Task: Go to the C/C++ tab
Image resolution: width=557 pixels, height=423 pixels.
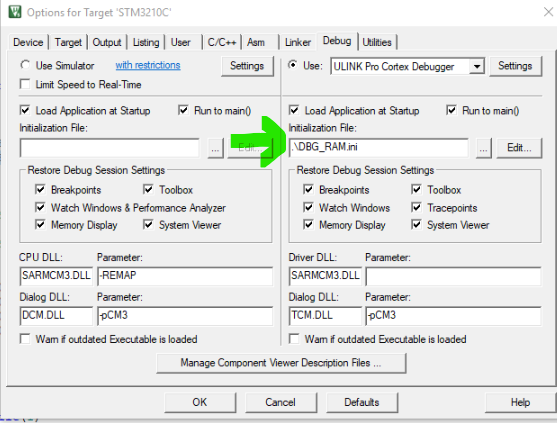Action: click(222, 42)
